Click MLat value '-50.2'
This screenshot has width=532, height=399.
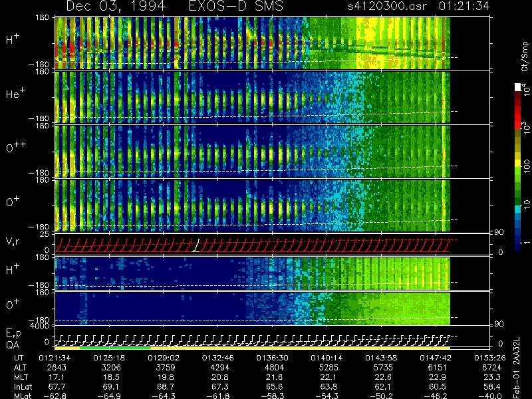coord(380,396)
